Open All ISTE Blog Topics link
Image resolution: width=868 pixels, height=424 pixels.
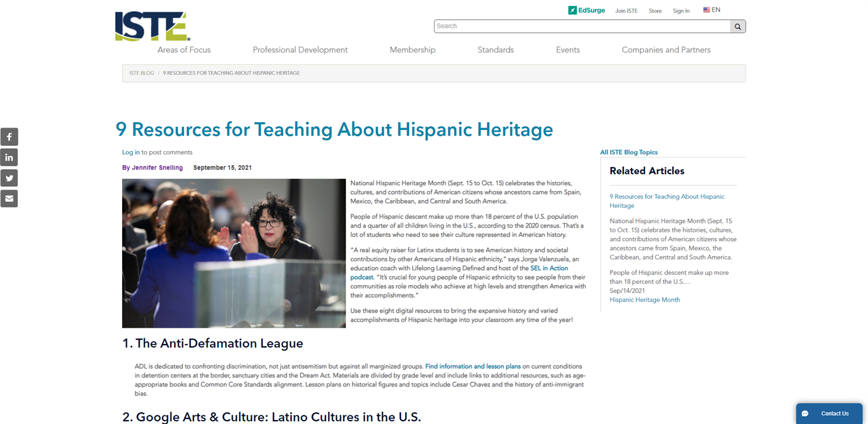point(628,152)
